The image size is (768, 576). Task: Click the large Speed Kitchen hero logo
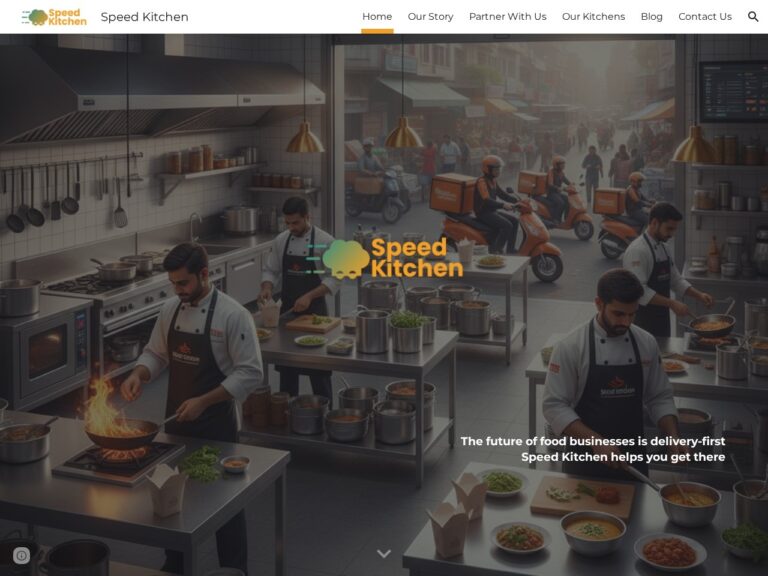click(x=385, y=258)
